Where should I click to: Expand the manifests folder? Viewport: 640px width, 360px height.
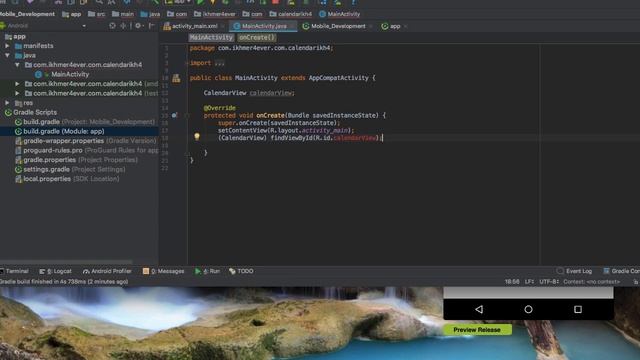point(7,46)
